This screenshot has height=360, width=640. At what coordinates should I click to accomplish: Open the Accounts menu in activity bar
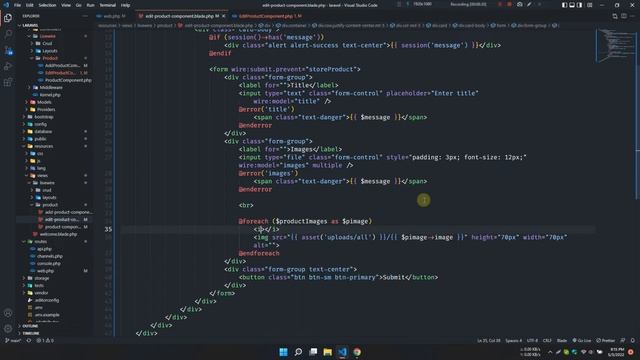click(x=8, y=313)
